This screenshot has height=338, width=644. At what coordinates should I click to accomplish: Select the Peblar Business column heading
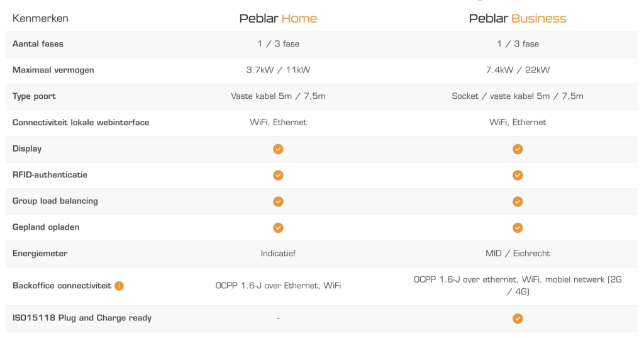518,18
